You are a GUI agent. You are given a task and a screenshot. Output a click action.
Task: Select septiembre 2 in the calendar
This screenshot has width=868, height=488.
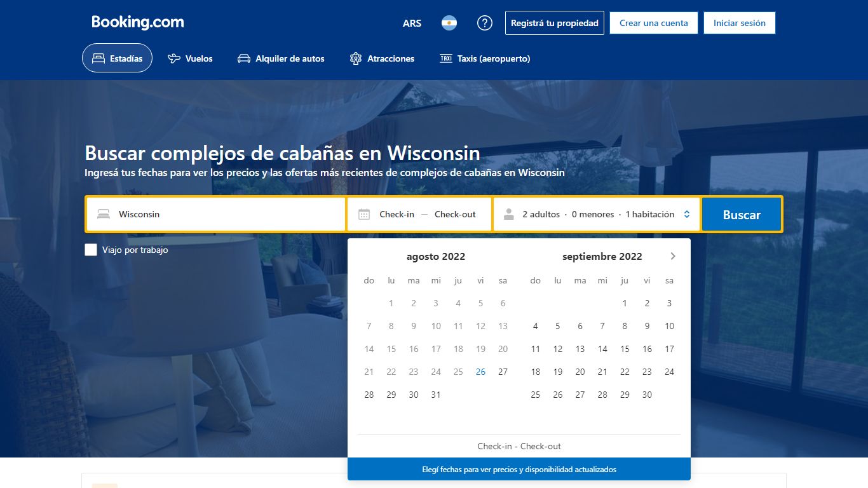coord(647,303)
